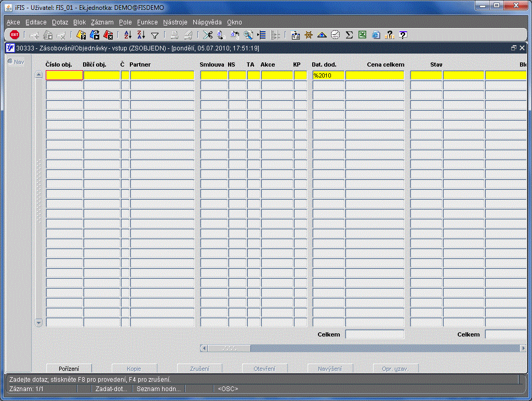The height and width of the screenshot is (401, 532).
Task: Open the Pole menu
Action: pos(125,22)
